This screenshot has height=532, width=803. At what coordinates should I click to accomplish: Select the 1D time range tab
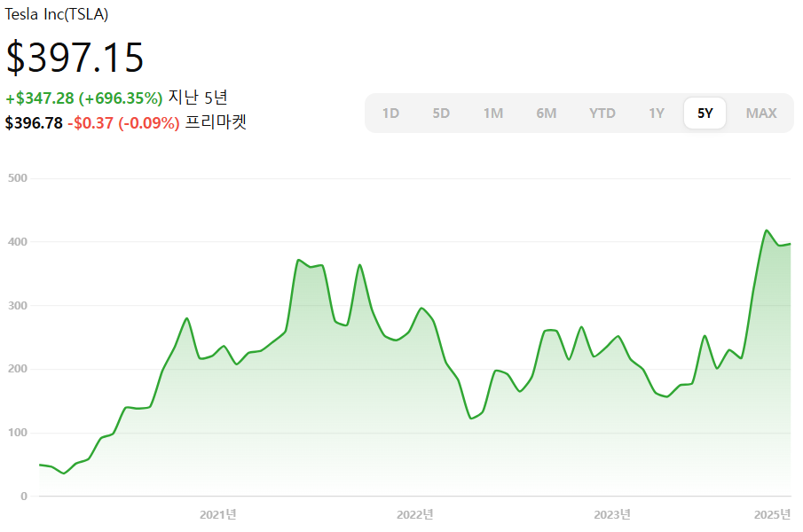click(x=390, y=113)
